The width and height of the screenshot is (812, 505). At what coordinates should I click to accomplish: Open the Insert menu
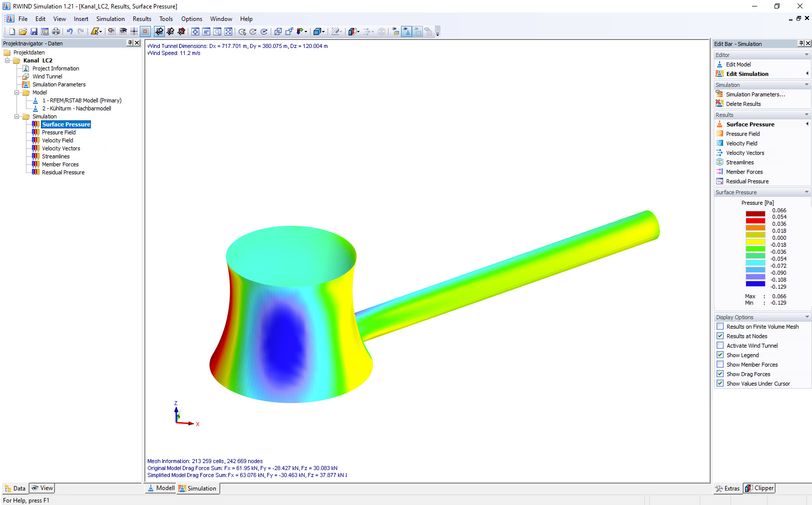pos(81,19)
